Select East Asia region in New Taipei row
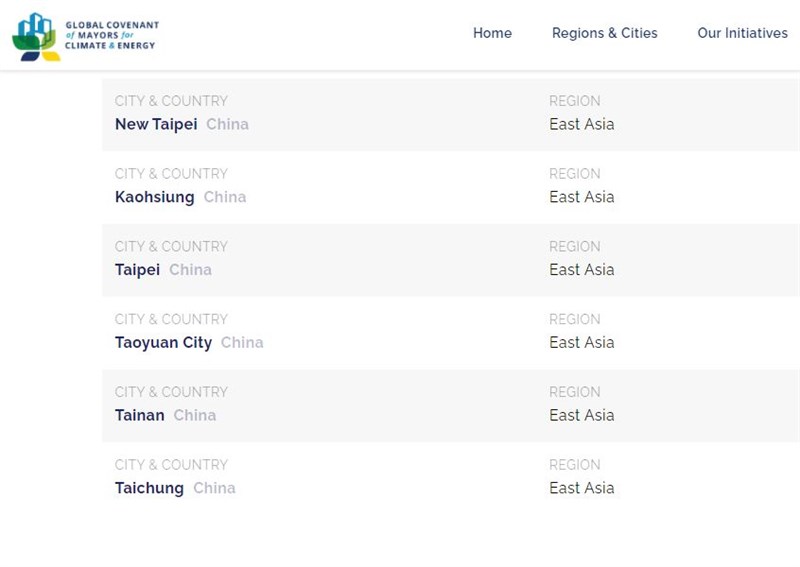 click(582, 124)
